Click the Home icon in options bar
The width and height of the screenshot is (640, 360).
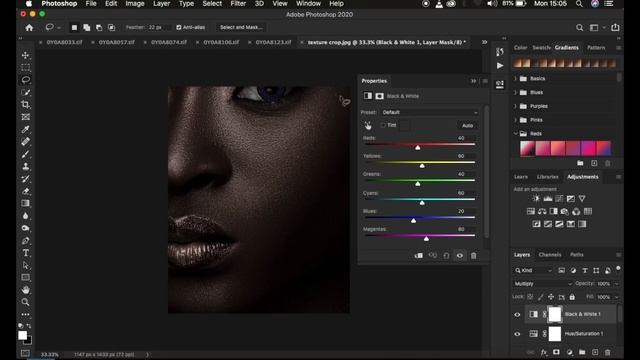[29, 27]
